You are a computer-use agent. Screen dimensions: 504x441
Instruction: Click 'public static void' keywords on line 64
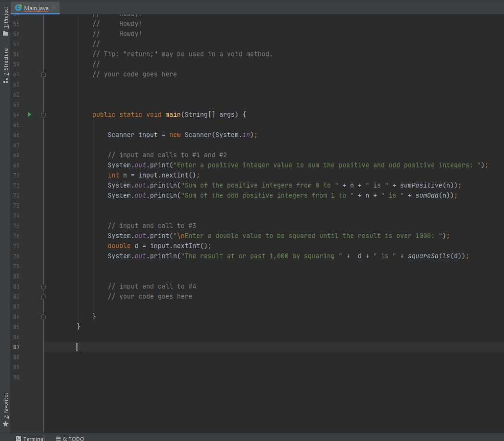[126, 115]
